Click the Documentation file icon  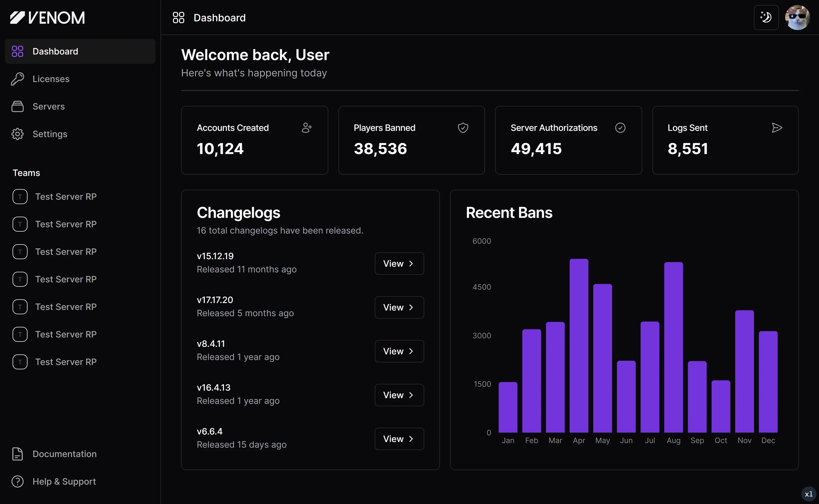coord(17,454)
